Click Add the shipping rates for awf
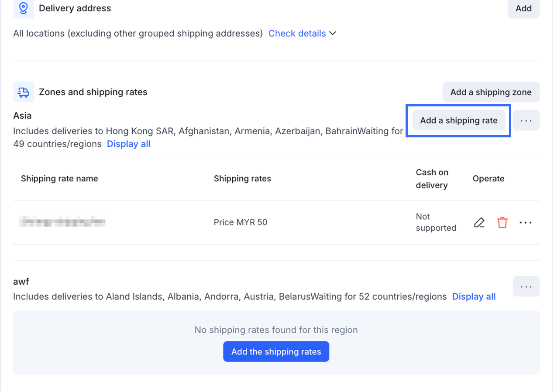The height and width of the screenshot is (392, 554). (x=276, y=351)
